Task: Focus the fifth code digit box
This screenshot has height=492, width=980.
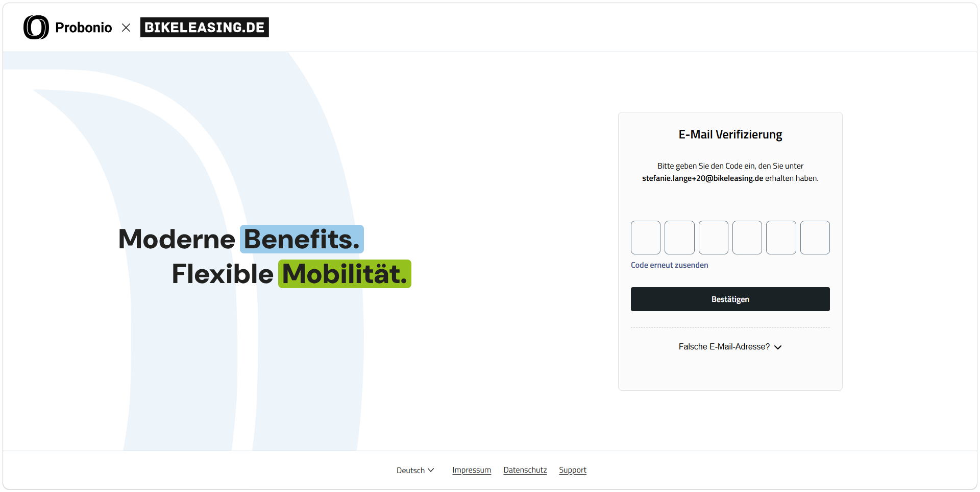Action: (781, 238)
